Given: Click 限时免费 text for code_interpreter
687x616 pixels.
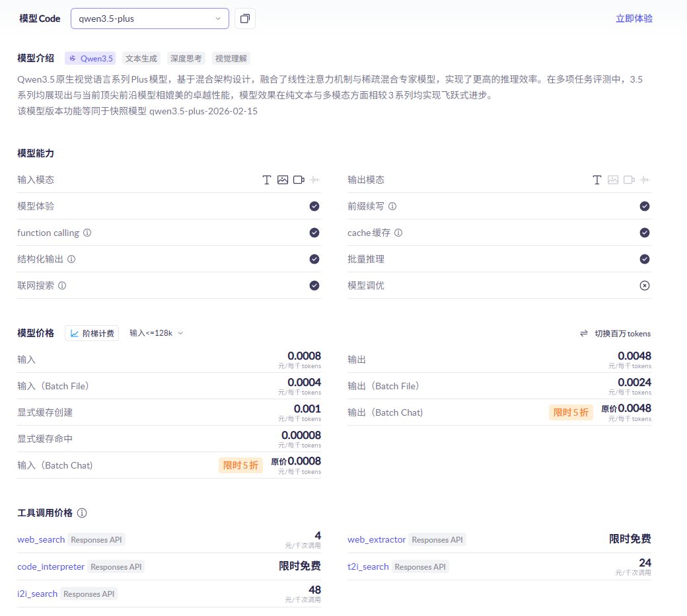Looking at the screenshot, I should 300,566.
